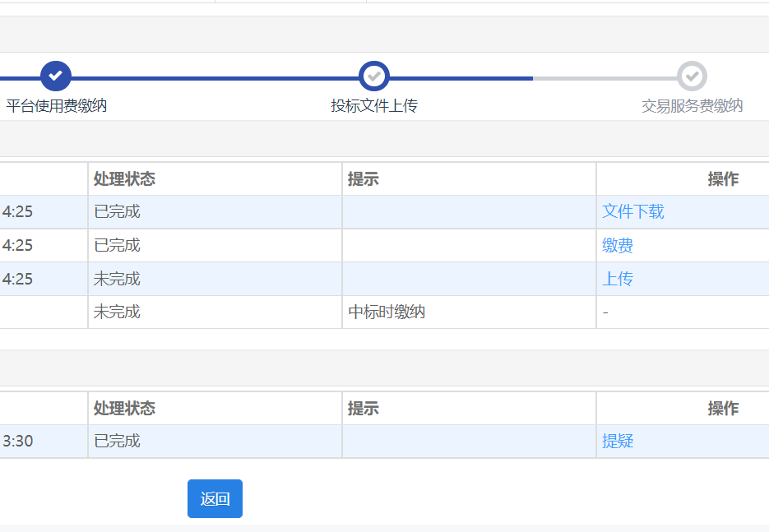Select the 平台使用费缴纳 step label

pos(57,106)
